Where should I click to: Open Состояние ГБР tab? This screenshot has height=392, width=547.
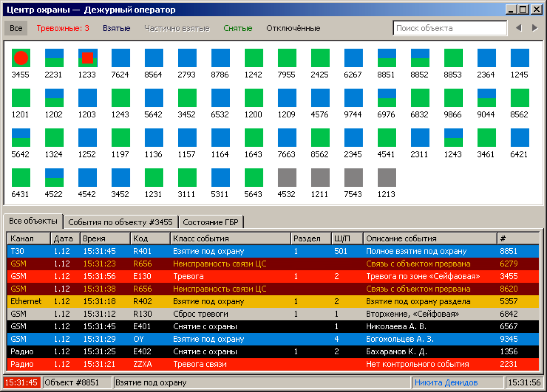211,222
